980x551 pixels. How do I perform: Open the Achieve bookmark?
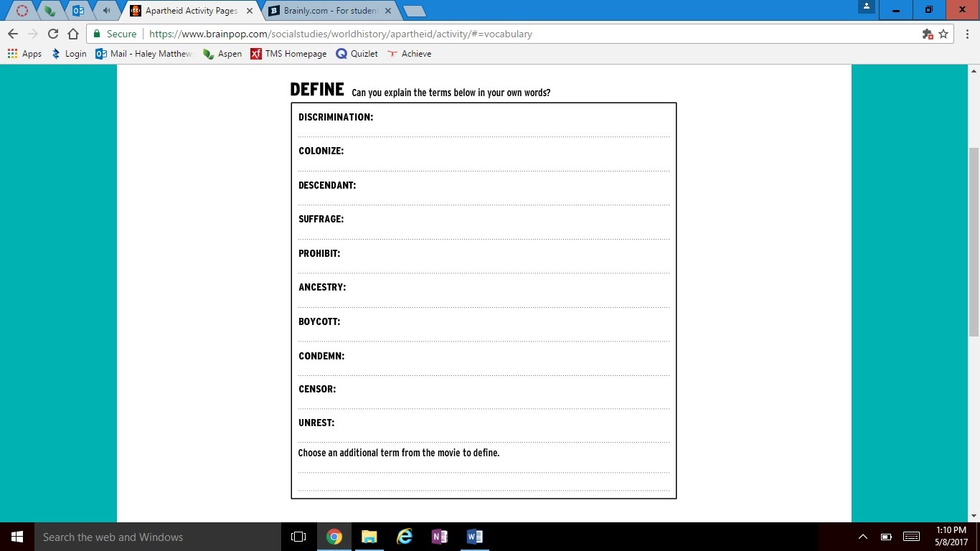[x=409, y=54]
